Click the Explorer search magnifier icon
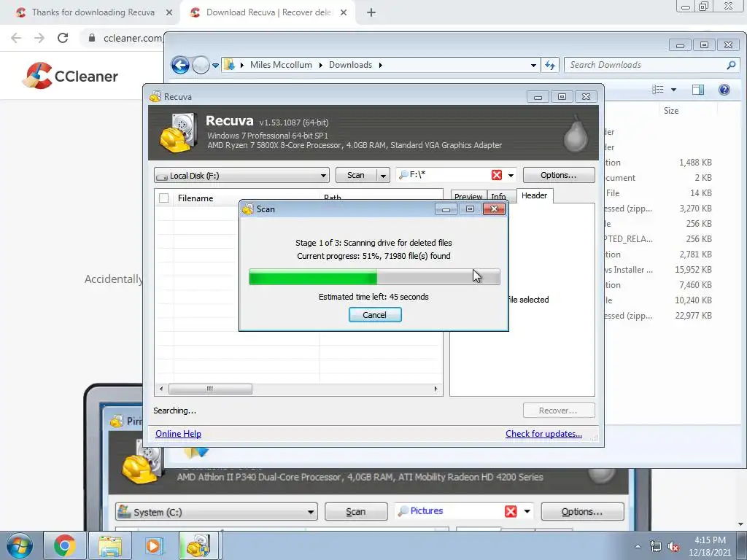This screenshot has height=560, width=747. (x=731, y=65)
